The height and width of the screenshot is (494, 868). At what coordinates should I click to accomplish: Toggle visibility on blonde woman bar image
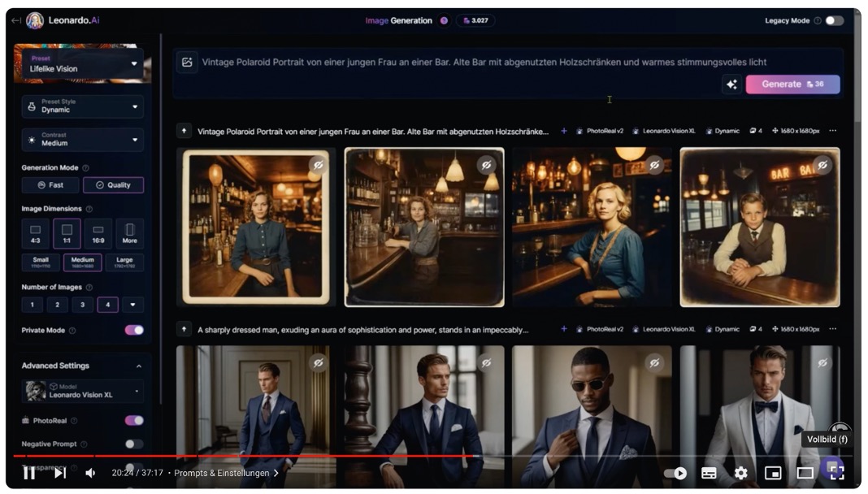point(654,165)
